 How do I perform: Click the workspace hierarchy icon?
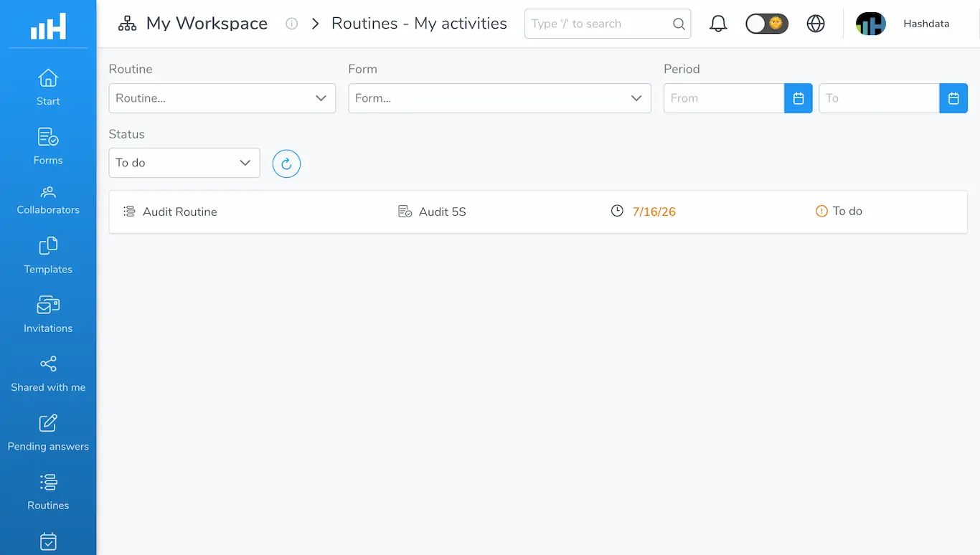pyautogui.click(x=127, y=24)
